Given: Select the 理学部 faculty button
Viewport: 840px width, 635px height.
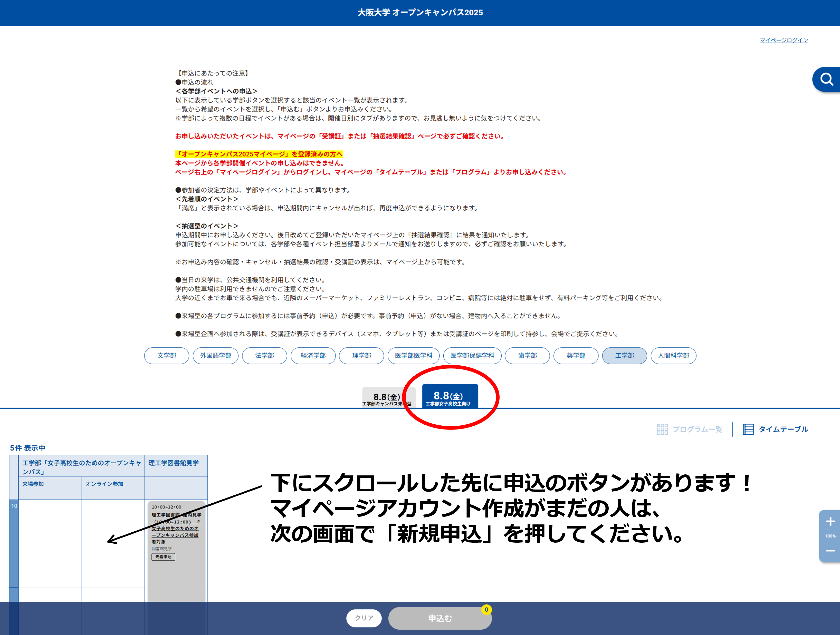Looking at the screenshot, I should click(361, 356).
